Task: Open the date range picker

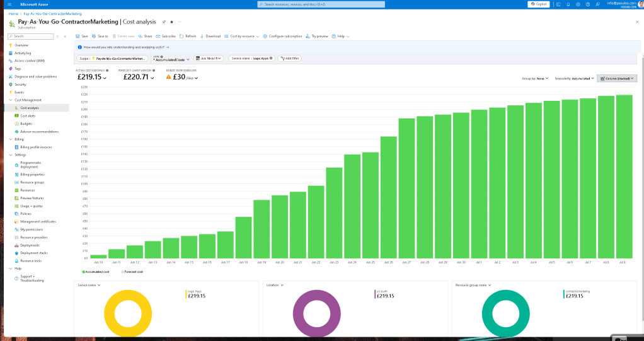Action: pos(209,59)
